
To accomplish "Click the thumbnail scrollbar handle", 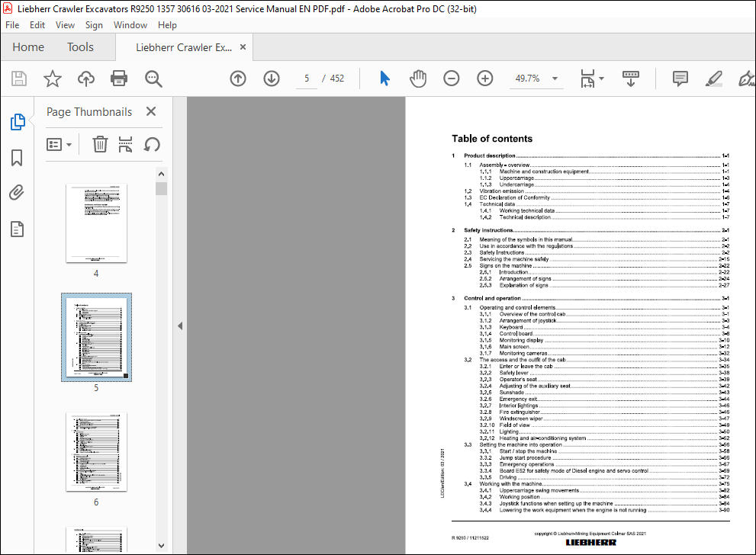I will coord(162,188).
